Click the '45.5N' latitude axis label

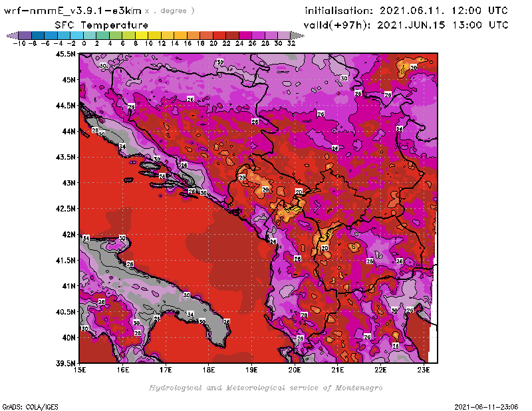(x=65, y=54)
